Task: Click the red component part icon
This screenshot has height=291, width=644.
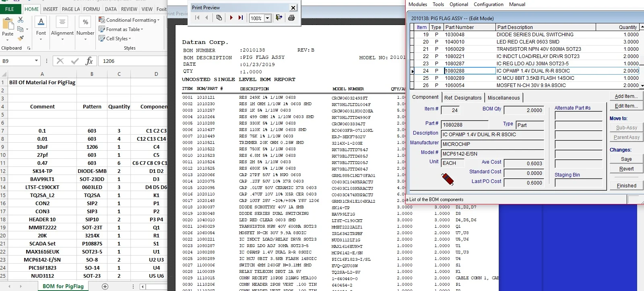Action: coord(448,179)
